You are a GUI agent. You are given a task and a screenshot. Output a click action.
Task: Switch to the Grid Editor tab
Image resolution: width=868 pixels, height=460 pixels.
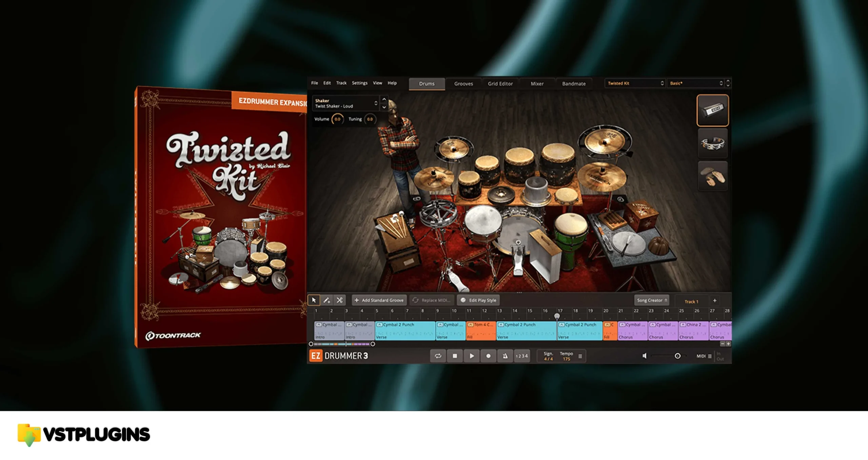(500, 84)
